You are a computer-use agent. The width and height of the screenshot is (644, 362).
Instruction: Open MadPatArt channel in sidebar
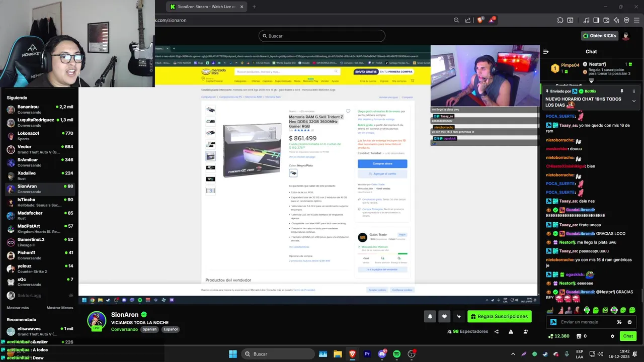[x=40, y=229]
